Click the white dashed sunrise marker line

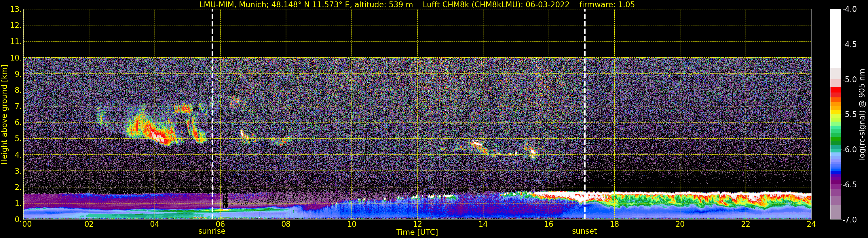click(x=212, y=114)
